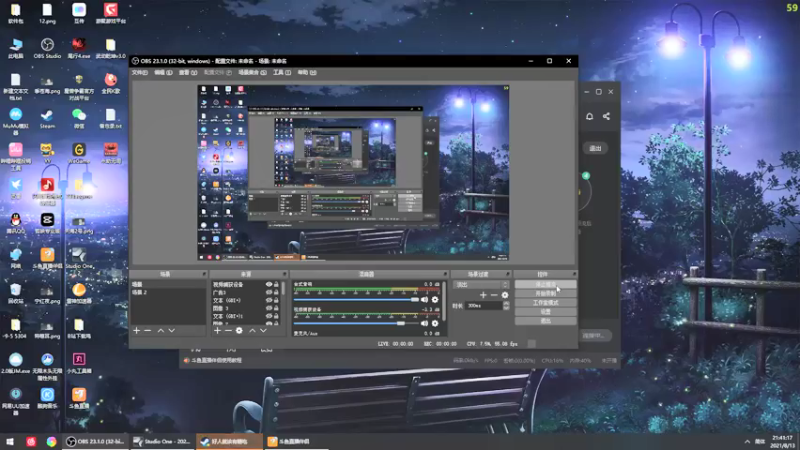Open the 文件(F) menu
The height and width of the screenshot is (450, 800).
140,72
